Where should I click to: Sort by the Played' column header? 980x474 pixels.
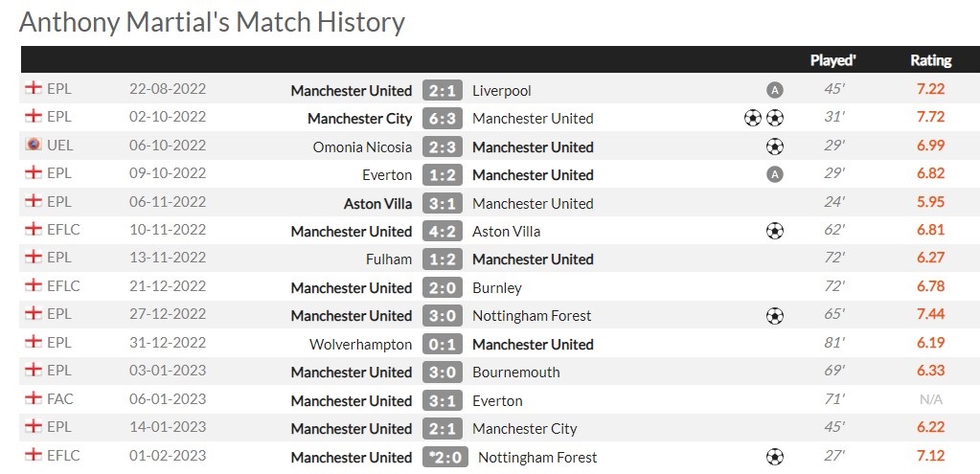[832, 60]
